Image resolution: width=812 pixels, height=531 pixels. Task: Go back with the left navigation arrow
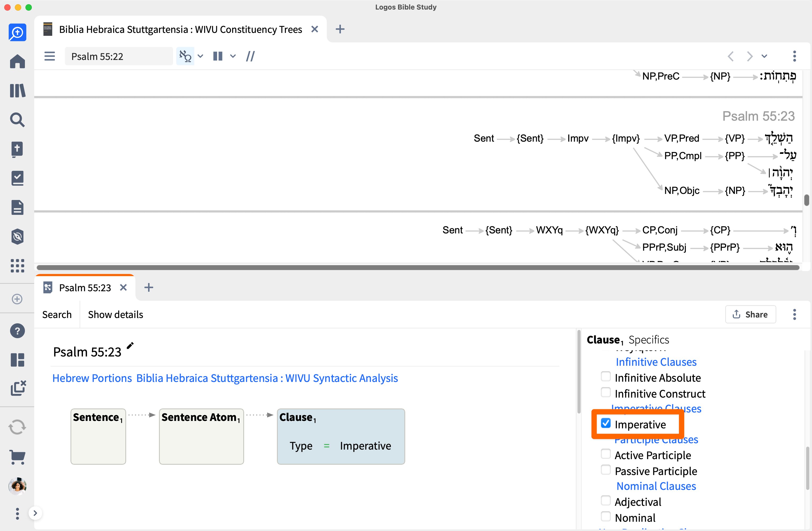(x=730, y=56)
